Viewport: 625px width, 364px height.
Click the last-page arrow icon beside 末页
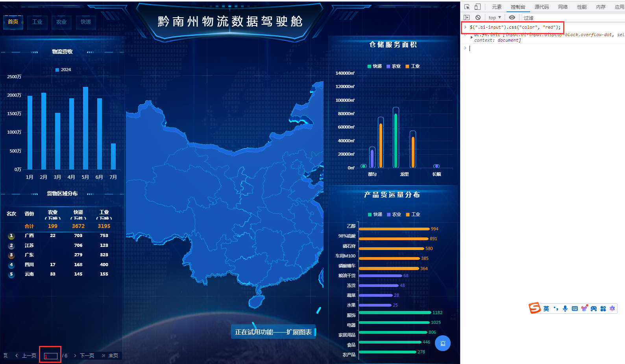(104, 355)
